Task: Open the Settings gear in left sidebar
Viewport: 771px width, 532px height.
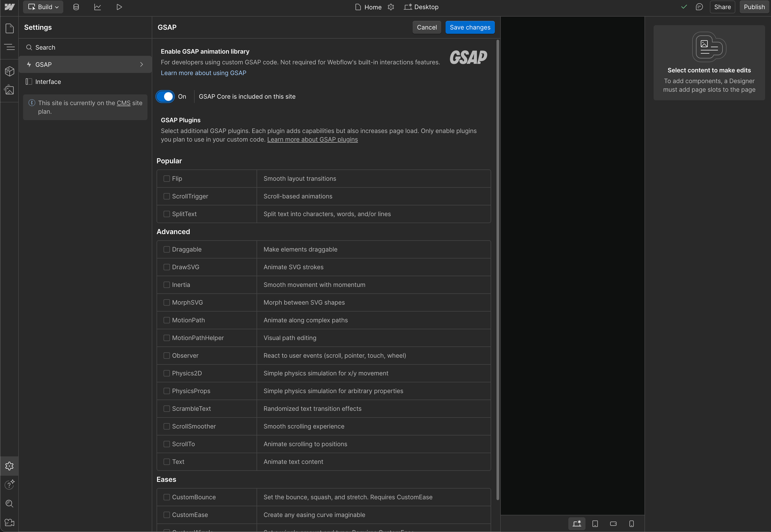Action: click(x=9, y=466)
